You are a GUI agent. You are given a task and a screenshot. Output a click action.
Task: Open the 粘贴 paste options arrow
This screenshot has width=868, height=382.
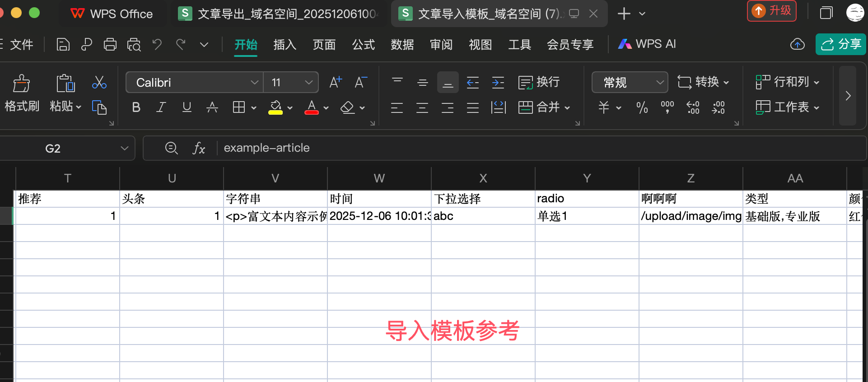click(x=79, y=107)
